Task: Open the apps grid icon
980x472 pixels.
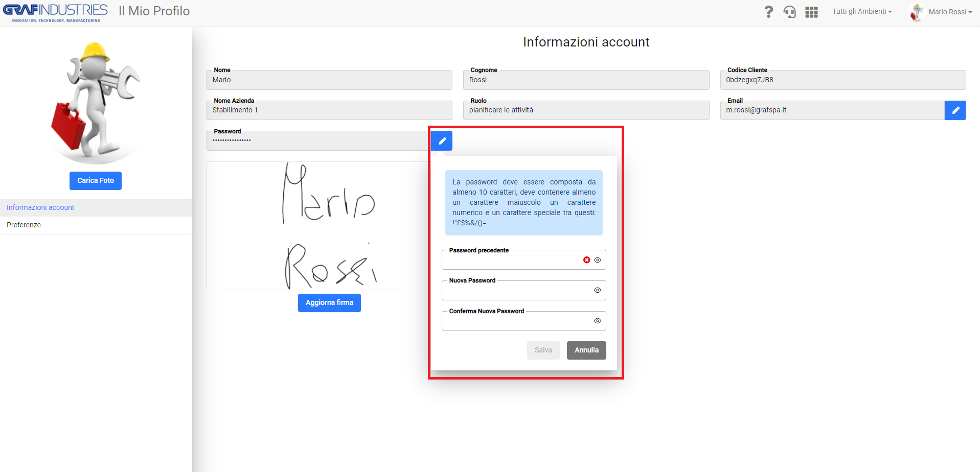Action: (811, 12)
